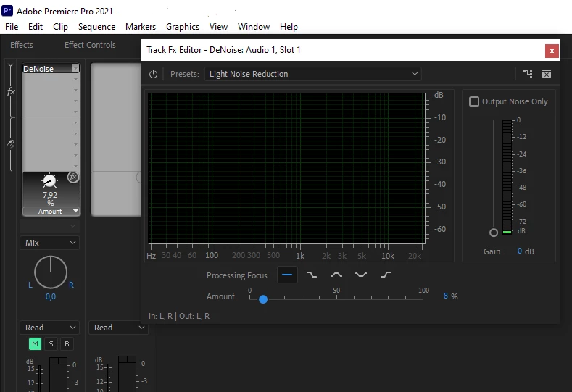This screenshot has height=392, width=572.
Task: Click the Adobe Premiere Pro app icon
Action: [7, 11]
